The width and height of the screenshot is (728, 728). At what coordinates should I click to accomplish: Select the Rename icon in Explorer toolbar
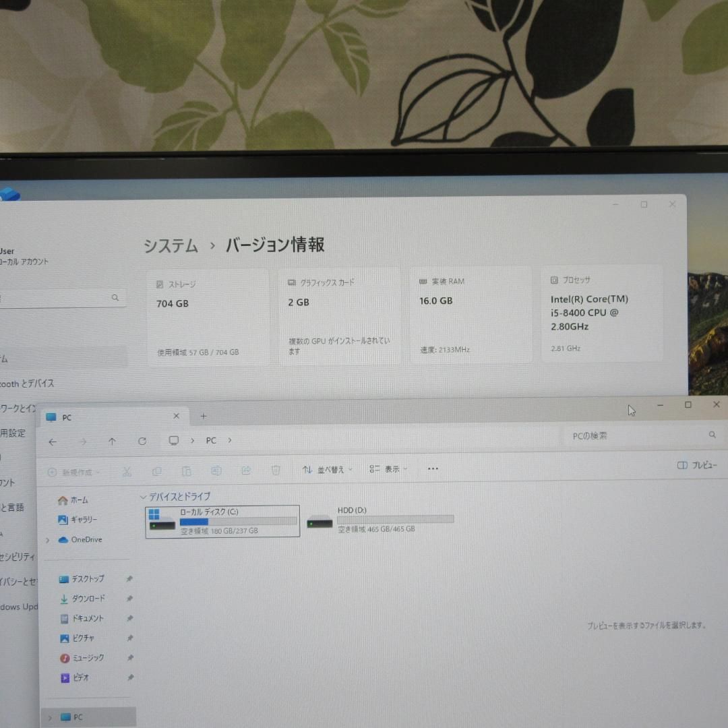[216, 471]
